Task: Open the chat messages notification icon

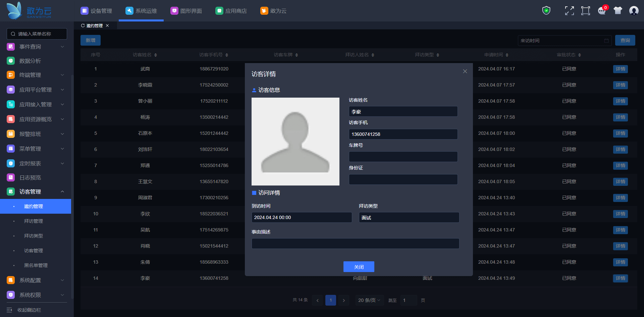Action: 602,11
